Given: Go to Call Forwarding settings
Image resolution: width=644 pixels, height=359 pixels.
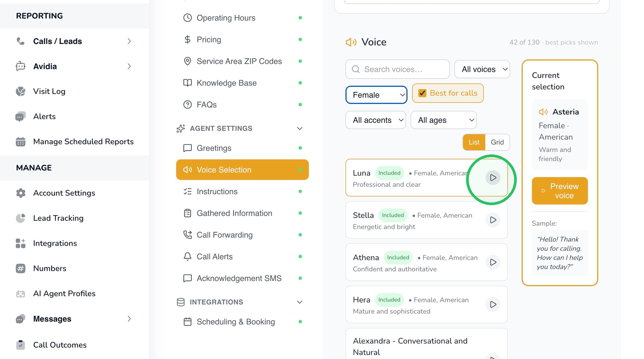Looking at the screenshot, I should (x=243, y=235).
